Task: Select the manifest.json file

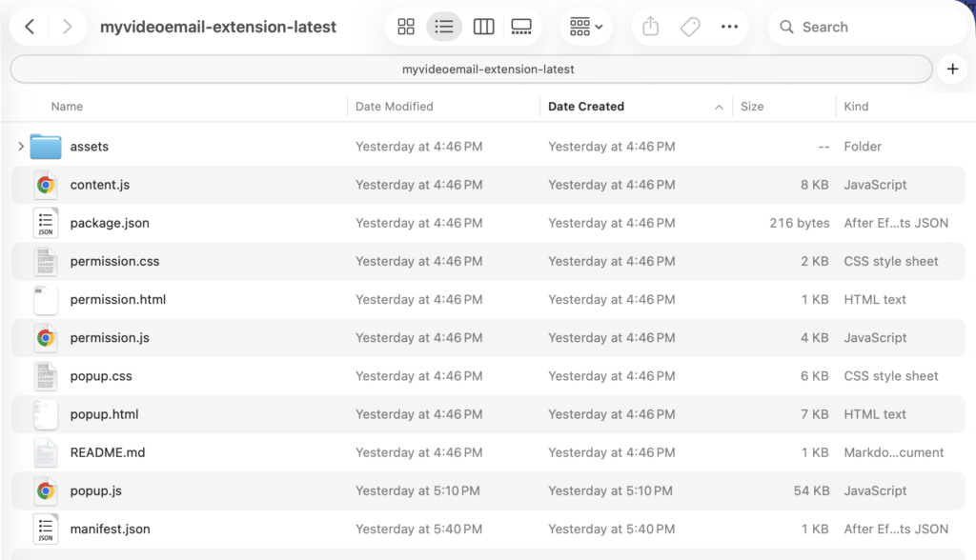Action: [110, 529]
